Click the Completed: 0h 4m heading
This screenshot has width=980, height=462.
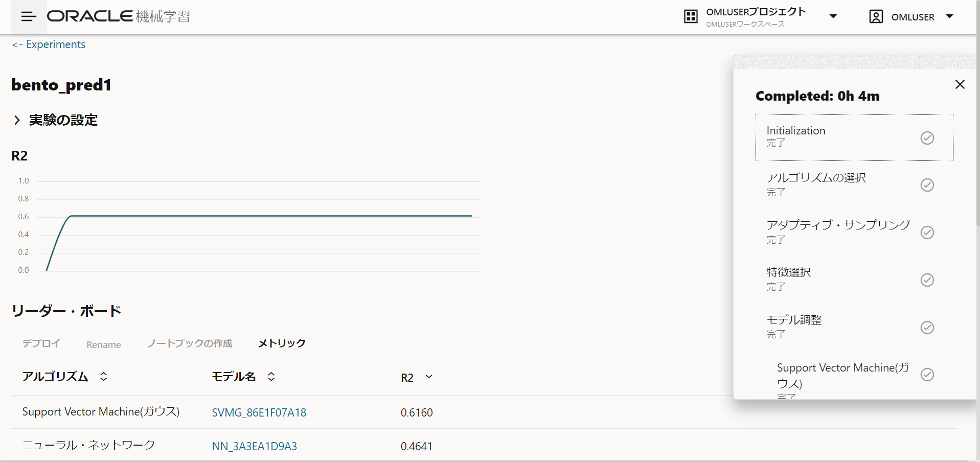tap(817, 96)
